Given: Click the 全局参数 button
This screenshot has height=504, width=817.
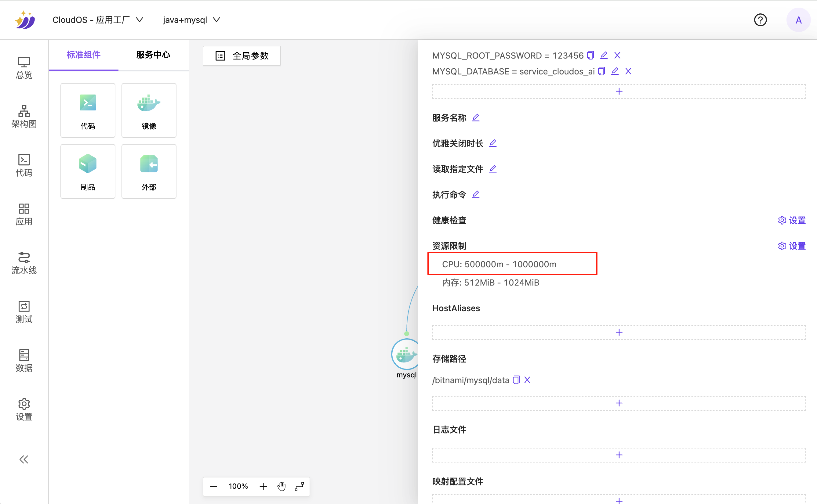Looking at the screenshot, I should [242, 56].
